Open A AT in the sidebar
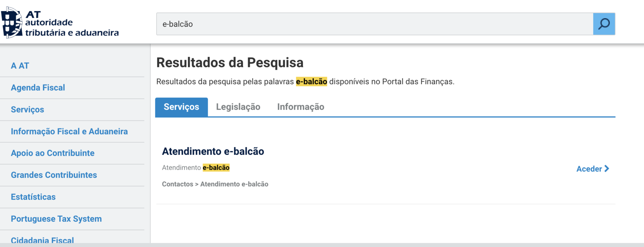Viewport: 644px width, 247px height. tap(20, 66)
